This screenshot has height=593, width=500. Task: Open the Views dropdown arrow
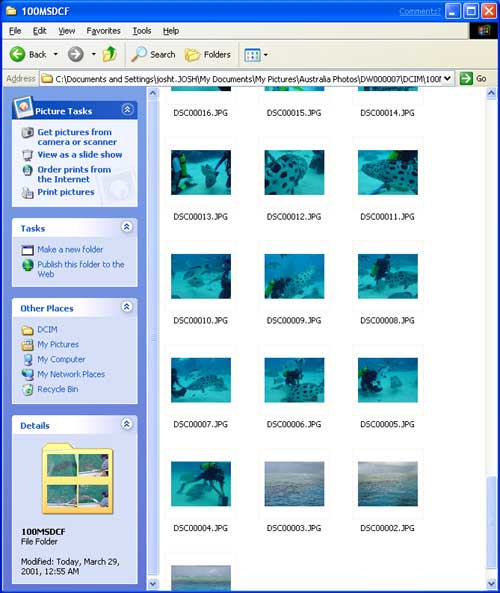coord(266,55)
